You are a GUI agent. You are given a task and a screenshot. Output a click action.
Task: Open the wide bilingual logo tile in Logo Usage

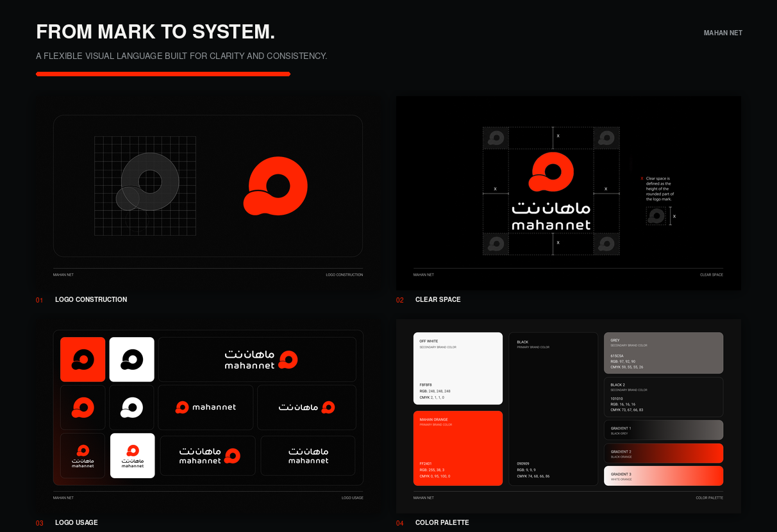click(257, 360)
